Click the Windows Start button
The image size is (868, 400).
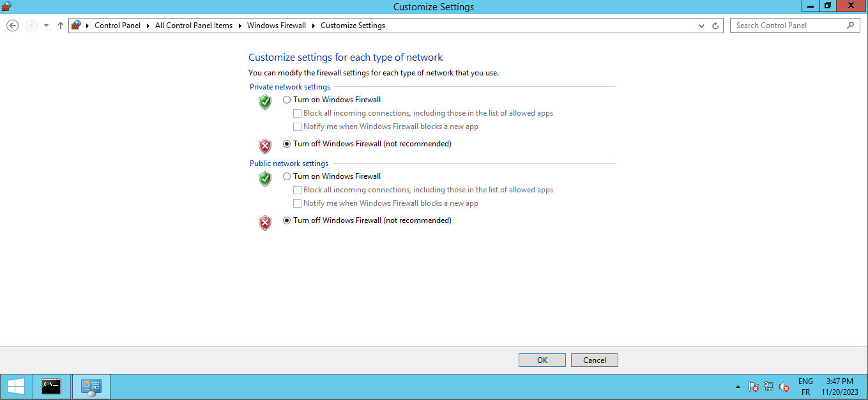pos(16,387)
